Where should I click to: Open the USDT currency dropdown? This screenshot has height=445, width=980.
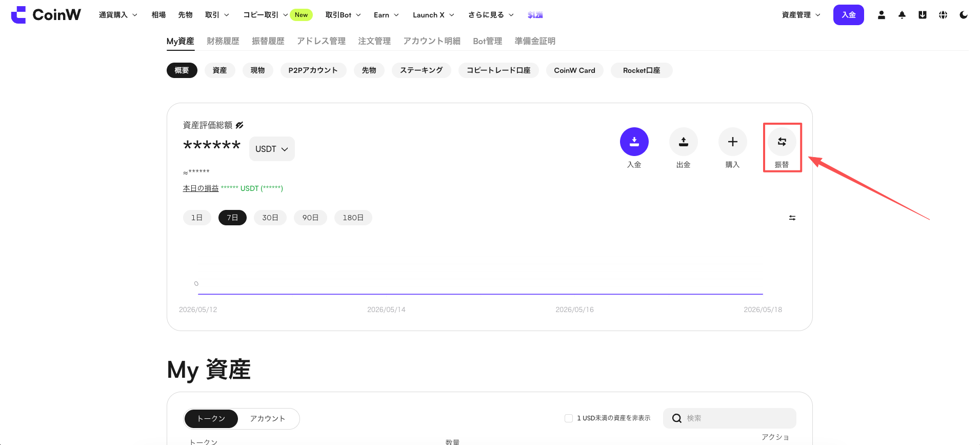click(272, 149)
